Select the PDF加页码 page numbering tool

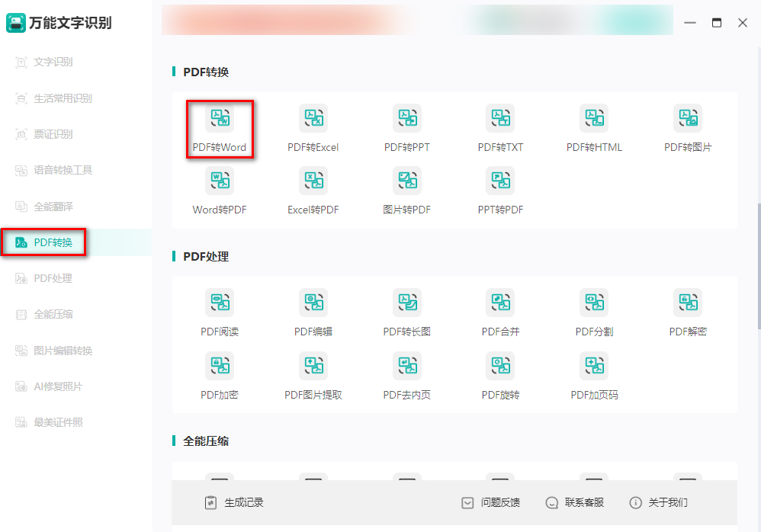coord(594,376)
